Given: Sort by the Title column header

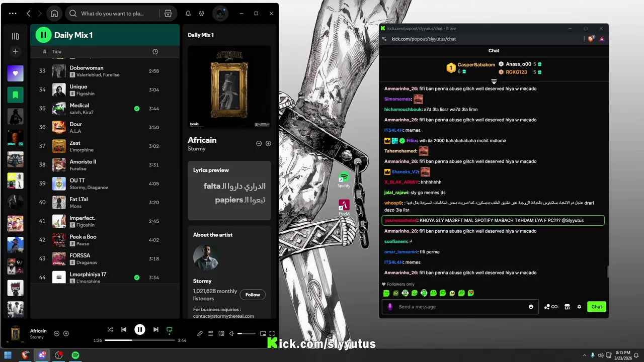Looking at the screenshot, I should click(57, 51).
